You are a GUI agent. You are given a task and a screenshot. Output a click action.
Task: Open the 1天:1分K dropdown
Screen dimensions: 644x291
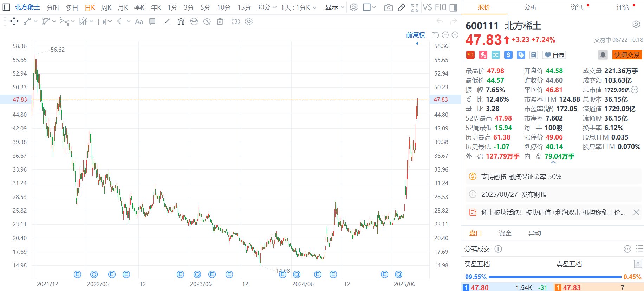299,7
